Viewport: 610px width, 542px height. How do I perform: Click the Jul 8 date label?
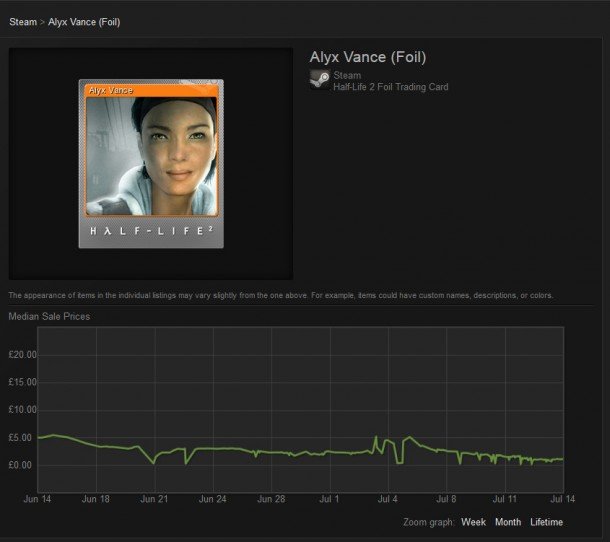[x=446, y=499]
